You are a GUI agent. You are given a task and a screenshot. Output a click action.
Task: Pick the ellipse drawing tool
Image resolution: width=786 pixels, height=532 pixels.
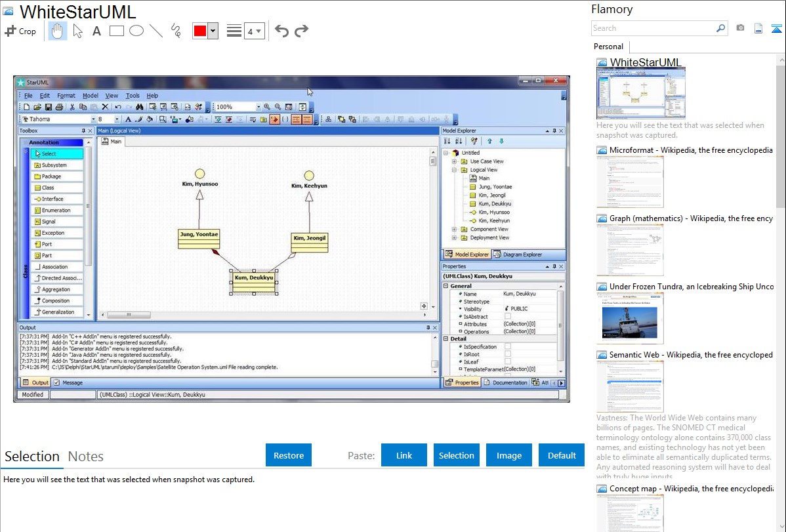pyautogui.click(x=136, y=31)
